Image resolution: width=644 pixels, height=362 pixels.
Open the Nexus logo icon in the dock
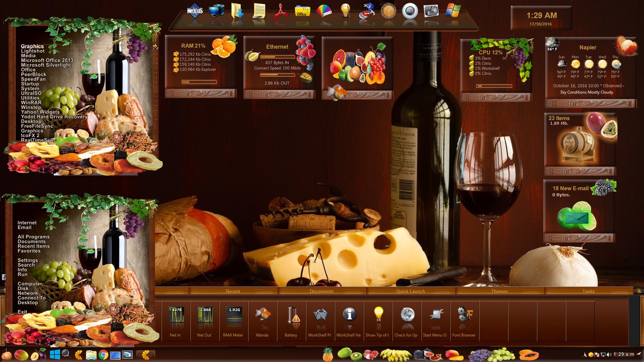pos(195,11)
